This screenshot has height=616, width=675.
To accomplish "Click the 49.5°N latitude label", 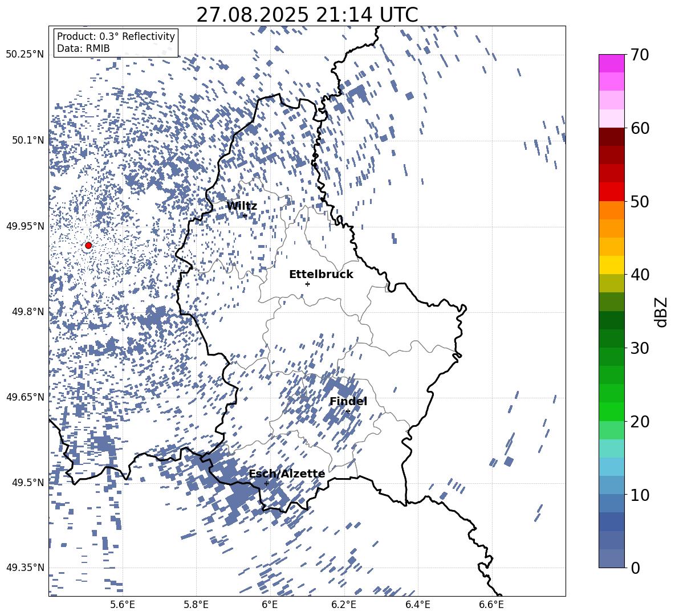I will (x=28, y=483).
